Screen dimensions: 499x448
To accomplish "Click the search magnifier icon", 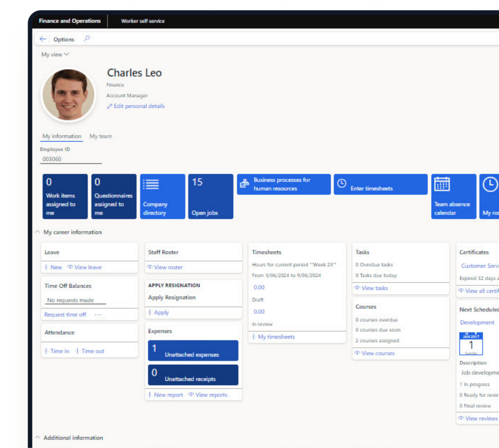I will click(x=87, y=39).
